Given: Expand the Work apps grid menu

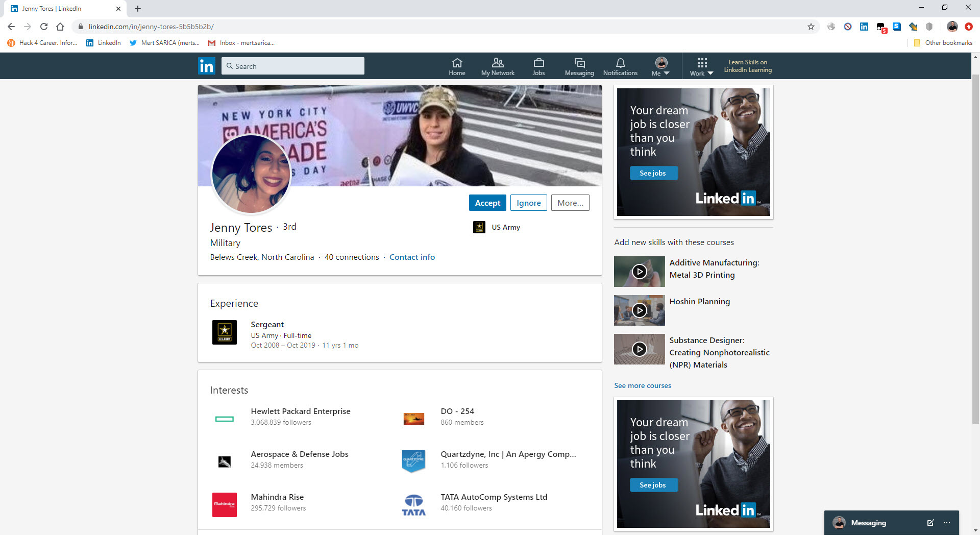Looking at the screenshot, I should [702, 66].
